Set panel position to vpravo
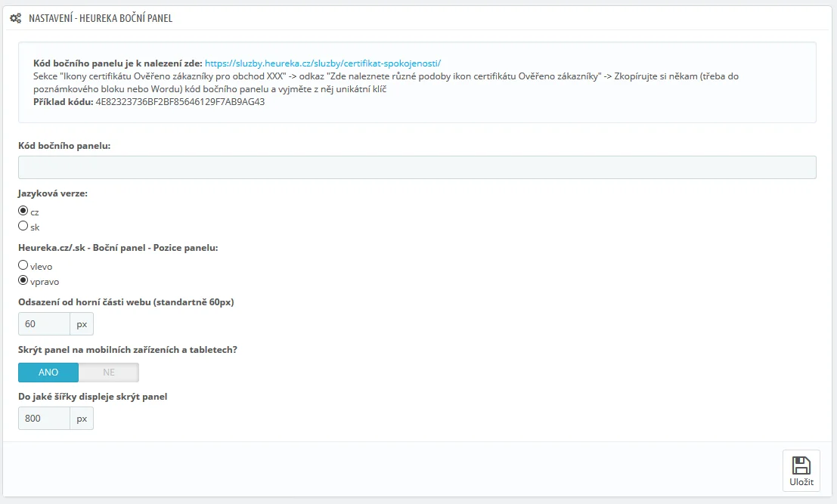 tap(23, 280)
